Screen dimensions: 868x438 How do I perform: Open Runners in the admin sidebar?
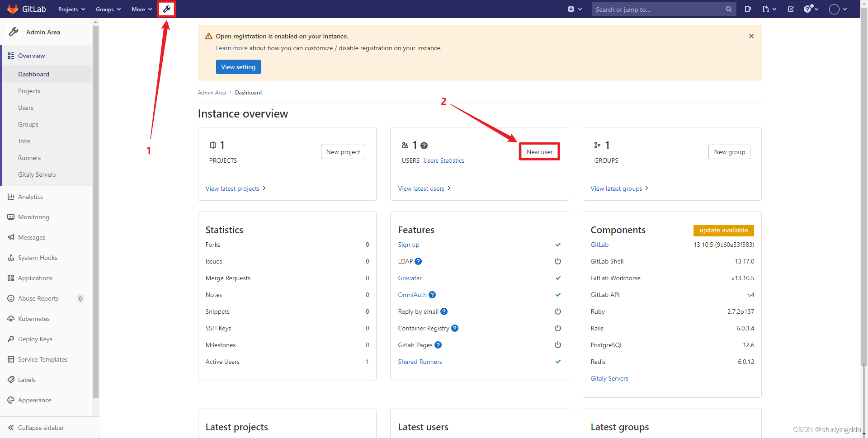point(29,158)
